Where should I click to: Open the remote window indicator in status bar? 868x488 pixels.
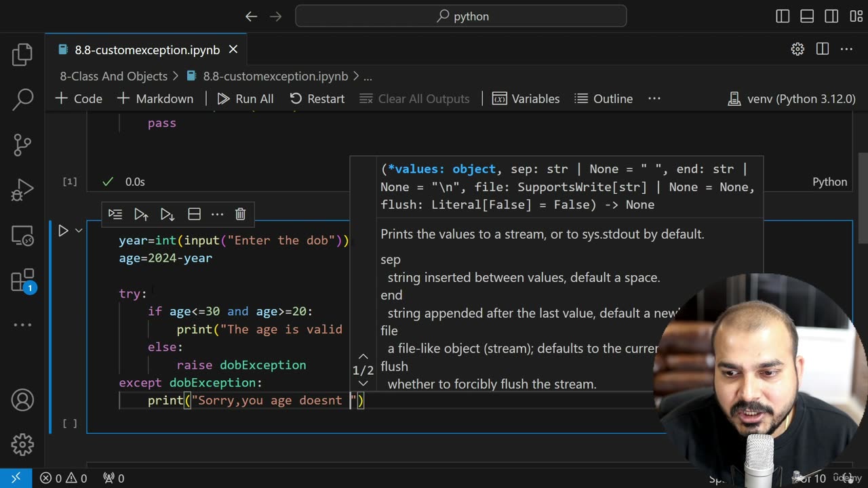pyautogui.click(x=16, y=478)
